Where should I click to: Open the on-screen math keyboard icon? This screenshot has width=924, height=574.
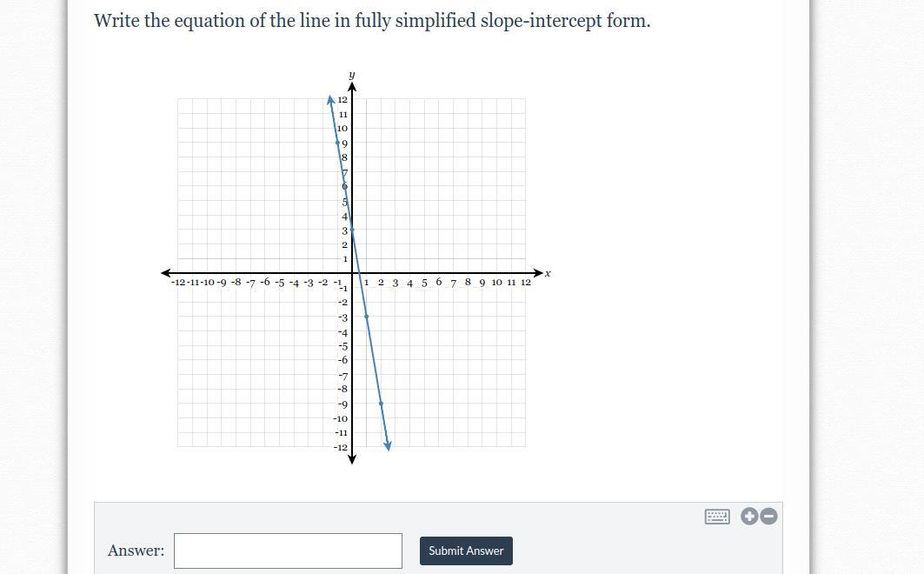[717, 517]
